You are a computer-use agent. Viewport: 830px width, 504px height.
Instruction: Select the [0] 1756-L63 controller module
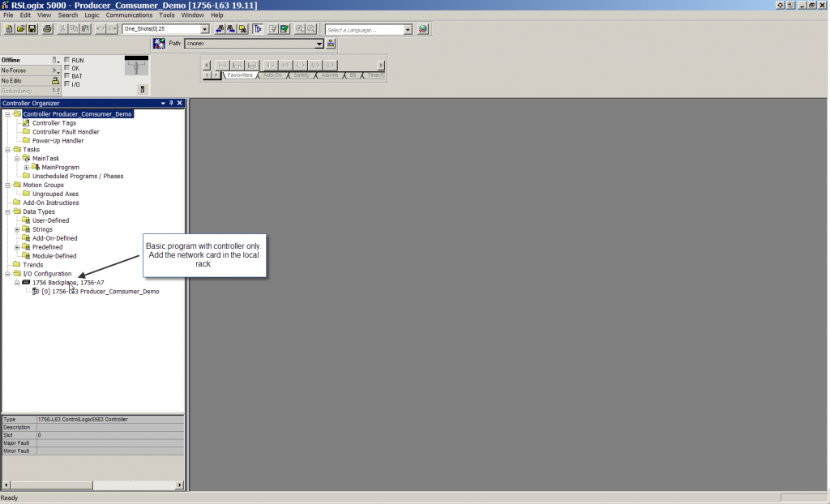click(x=100, y=292)
